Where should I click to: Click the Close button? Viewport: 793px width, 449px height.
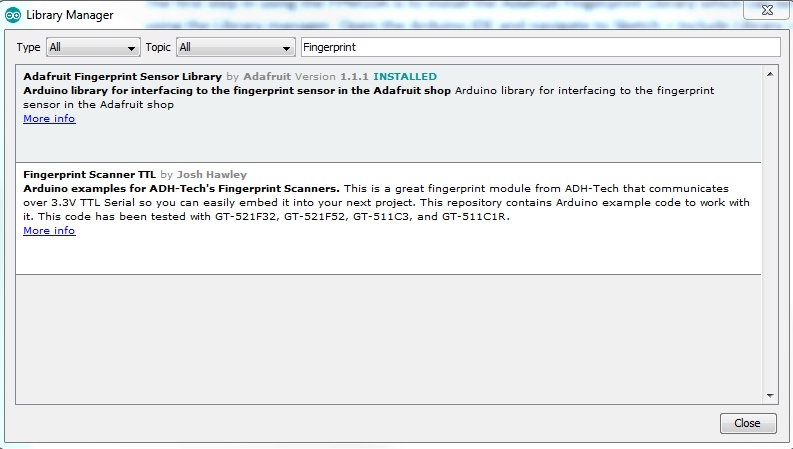pyautogui.click(x=747, y=423)
